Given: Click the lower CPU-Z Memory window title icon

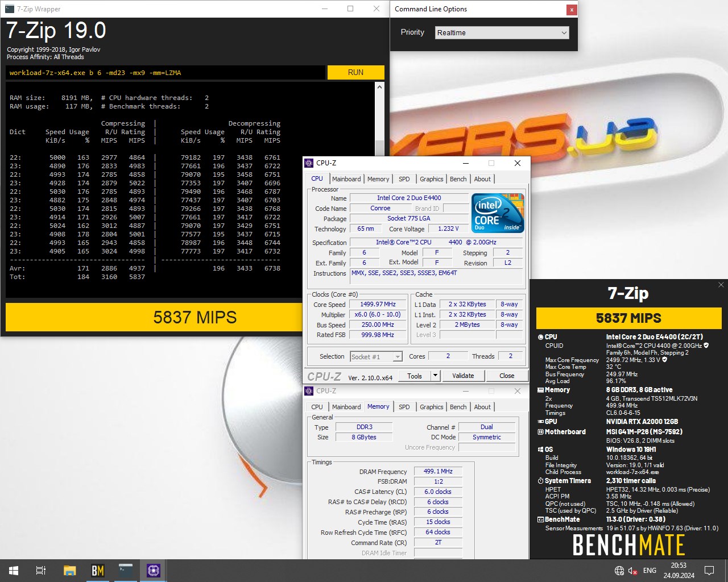Looking at the screenshot, I should click(309, 391).
